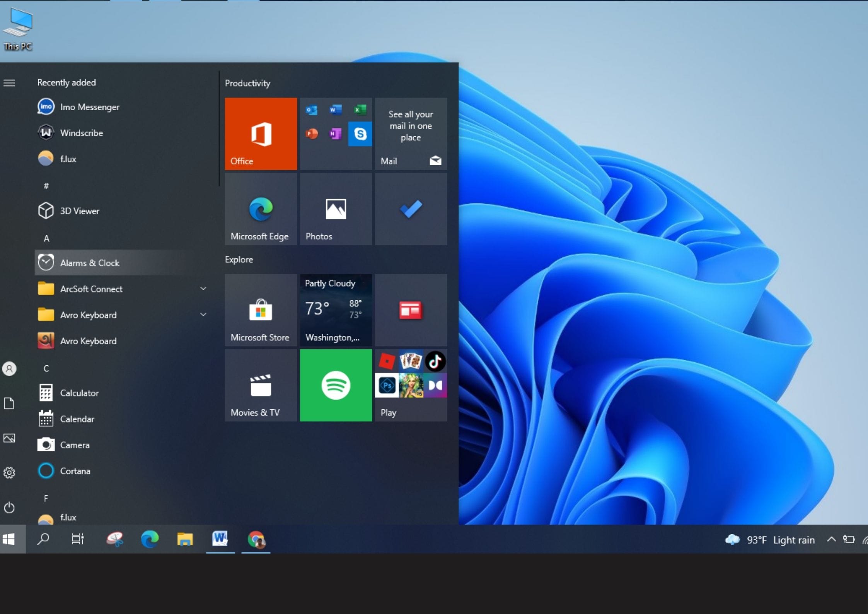The height and width of the screenshot is (614, 868).
Task: Open File Explorer from the taskbar
Action: pos(185,539)
